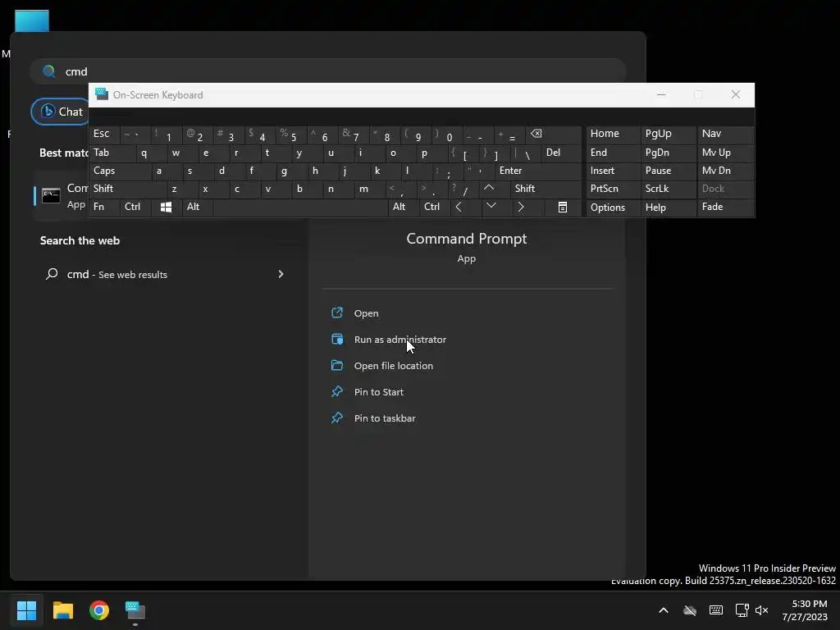Click the On-Screen Keyboard title bar icon
840x630 pixels.
[101, 94]
